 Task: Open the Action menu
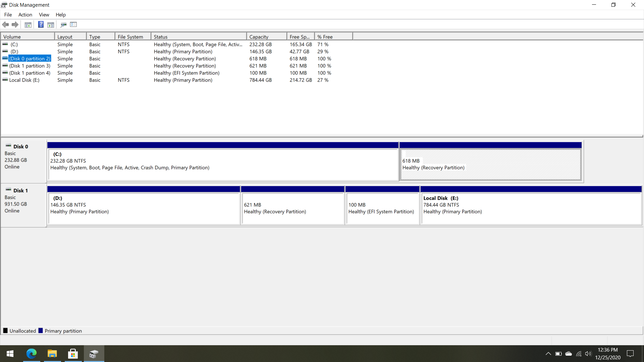[25, 15]
